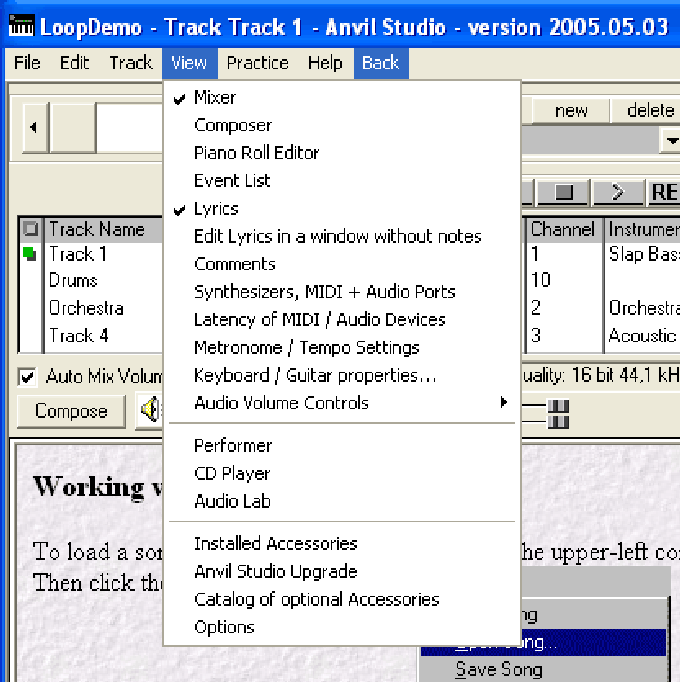This screenshot has width=680, height=682.
Task: Click the RE record button
Action: click(x=663, y=191)
